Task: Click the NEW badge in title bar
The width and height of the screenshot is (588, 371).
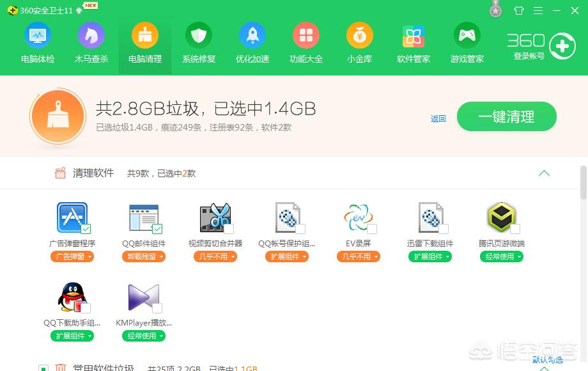Action: coord(90,5)
